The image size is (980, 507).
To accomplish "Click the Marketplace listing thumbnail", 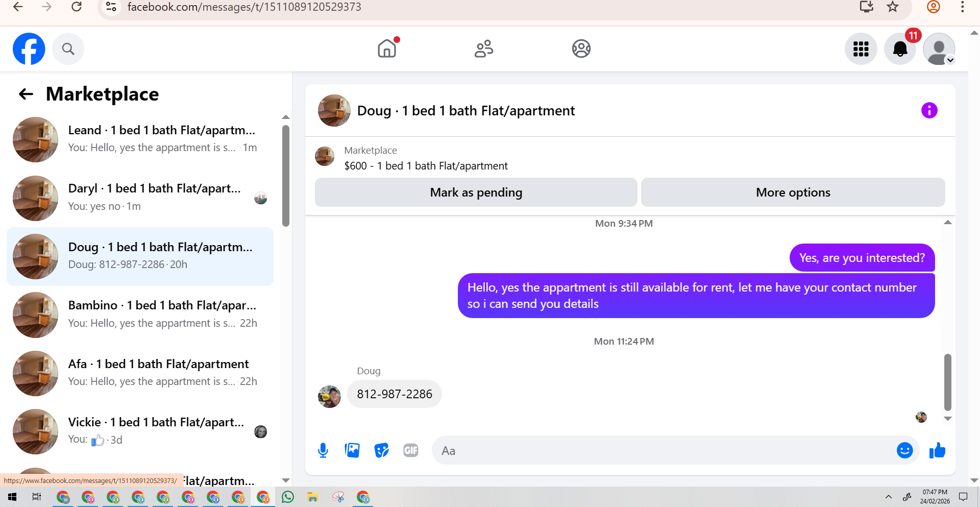I will coord(325,156).
